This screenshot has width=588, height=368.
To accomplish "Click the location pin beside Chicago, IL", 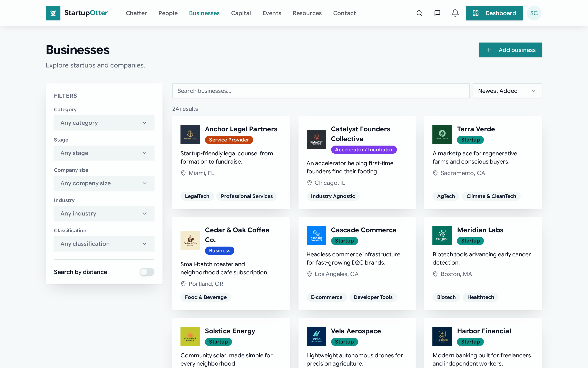I will pos(309,183).
